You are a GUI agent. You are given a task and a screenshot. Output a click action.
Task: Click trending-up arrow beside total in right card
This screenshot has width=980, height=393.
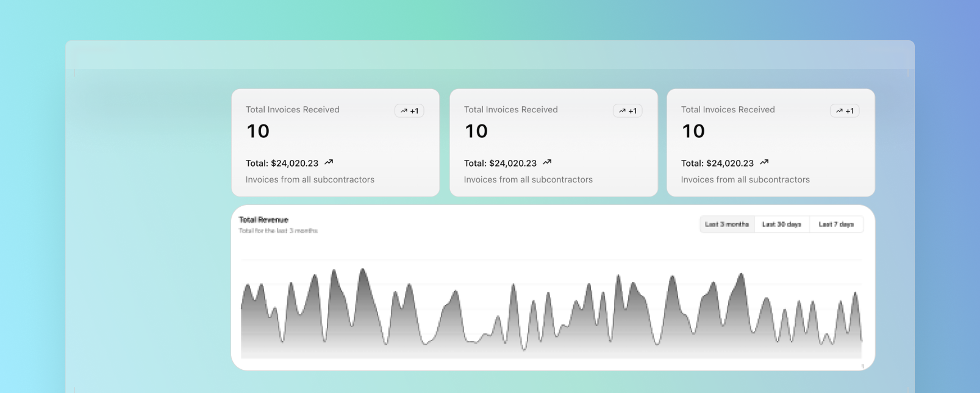click(764, 162)
